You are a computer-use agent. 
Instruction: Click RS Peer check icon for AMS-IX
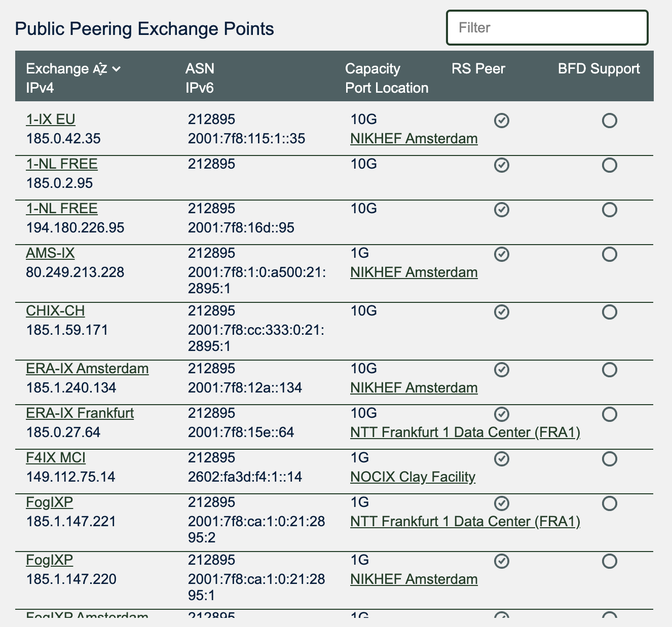coord(502,254)
